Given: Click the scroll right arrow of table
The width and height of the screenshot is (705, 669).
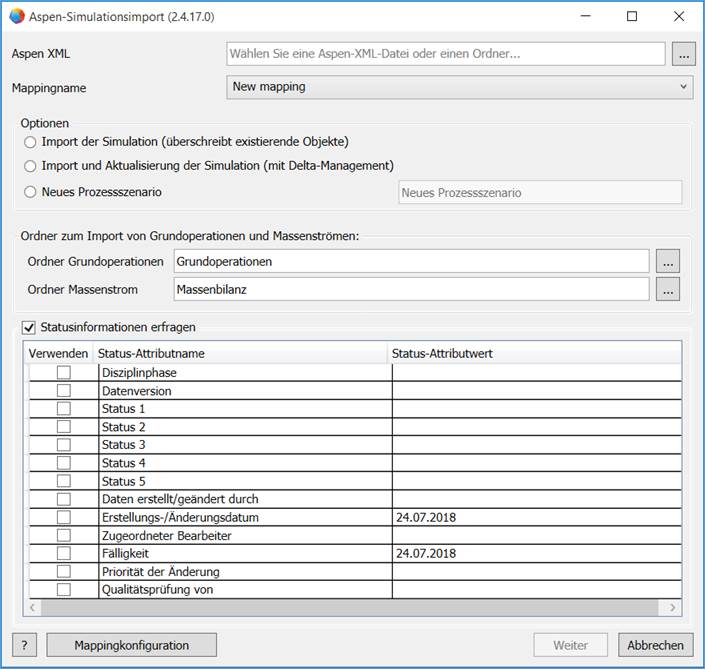Looking at the screenshot, I should [x=672, y=607].
